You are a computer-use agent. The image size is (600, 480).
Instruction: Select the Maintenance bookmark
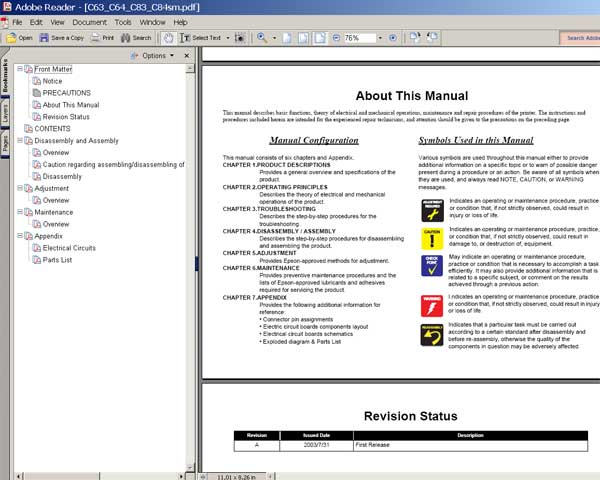pyautogui.click(x=54, y=212)
